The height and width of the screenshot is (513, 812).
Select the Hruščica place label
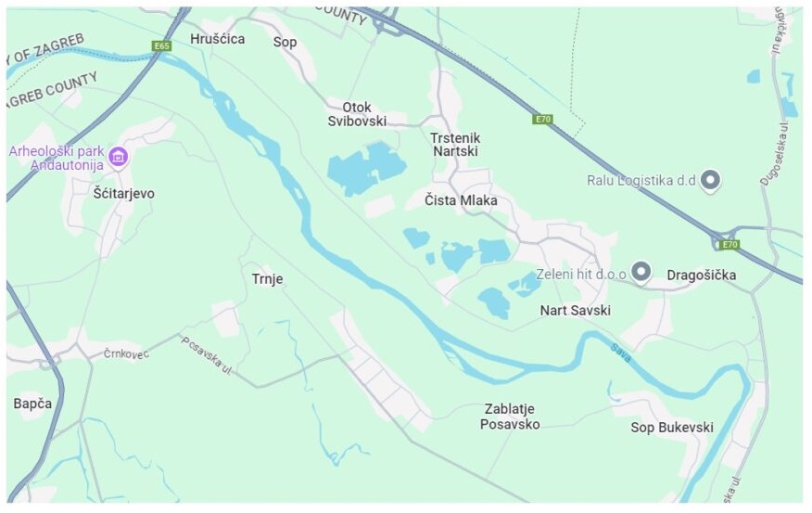pyautogui.click(x=217, y=39)
